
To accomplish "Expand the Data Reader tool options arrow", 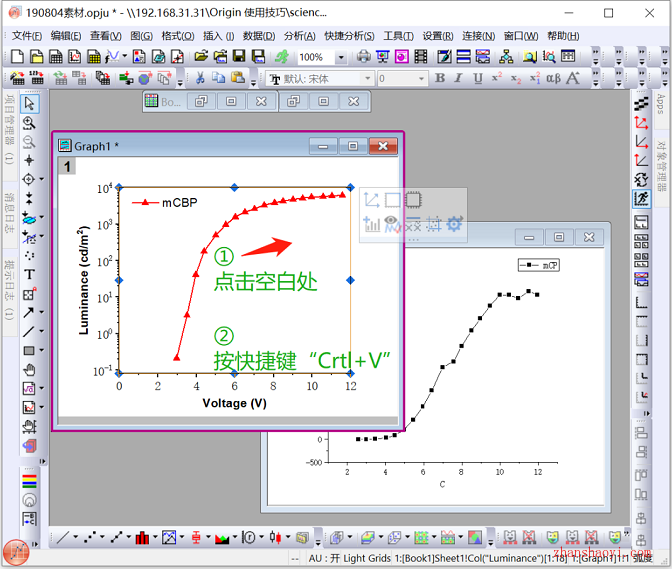I will [42, 179].
